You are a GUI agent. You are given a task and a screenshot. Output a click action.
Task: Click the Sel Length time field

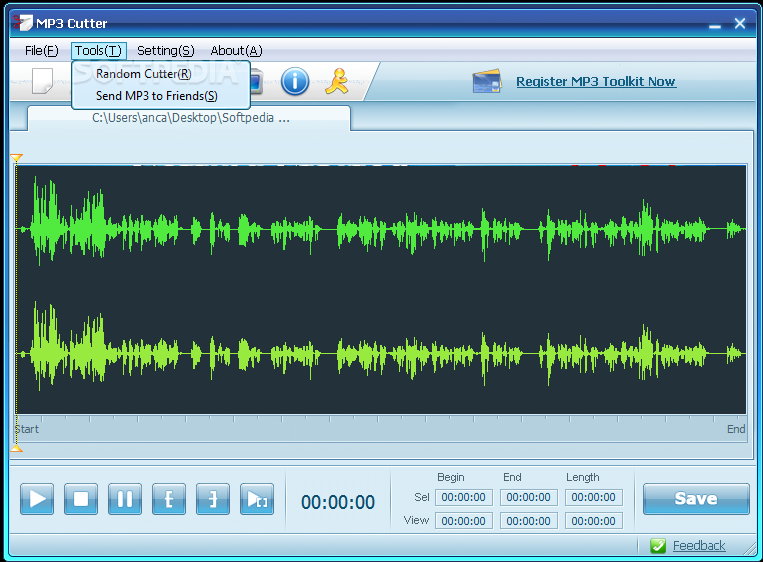594,497
